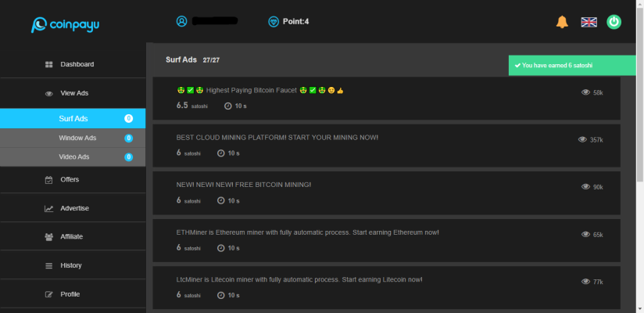Open Highest Paying Bitcoin Faucet ad
The image size is (644, 313).
pos(387,99)
